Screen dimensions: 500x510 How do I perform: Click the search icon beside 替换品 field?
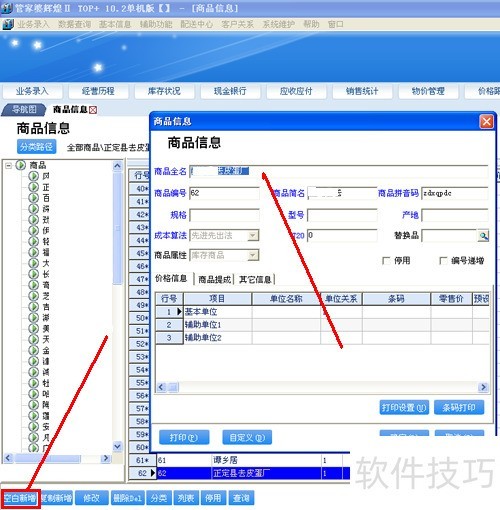click(x=483, y=236)
